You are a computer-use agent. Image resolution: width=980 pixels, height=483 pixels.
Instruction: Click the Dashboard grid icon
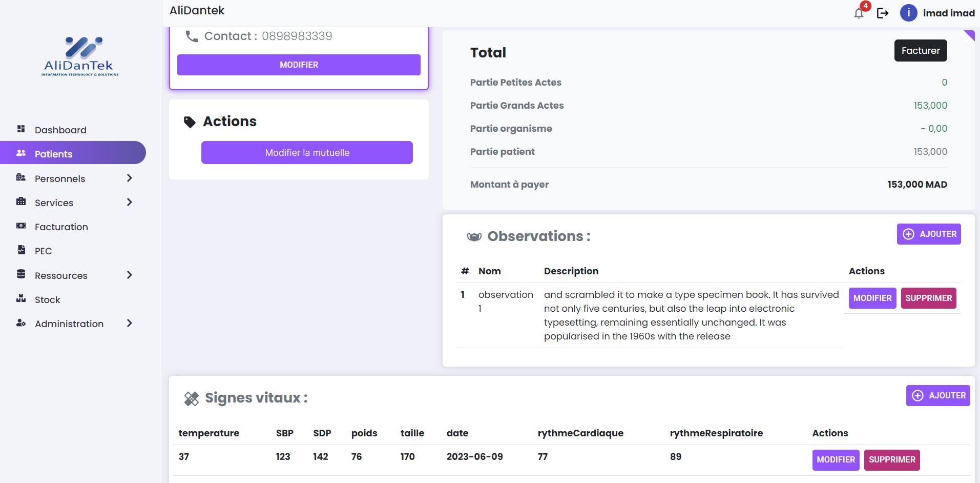coord(21,129)
